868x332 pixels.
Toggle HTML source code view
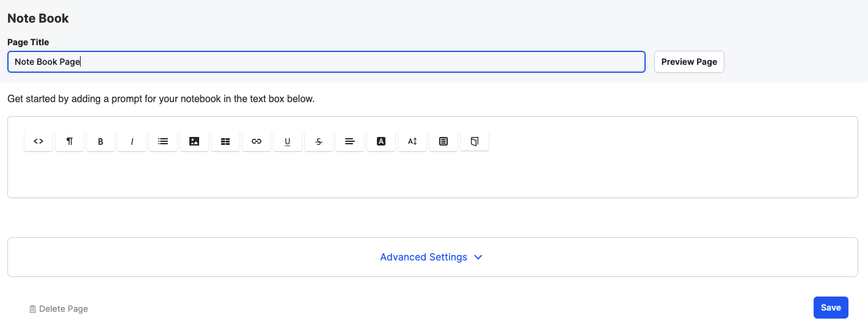click(38, 141)
